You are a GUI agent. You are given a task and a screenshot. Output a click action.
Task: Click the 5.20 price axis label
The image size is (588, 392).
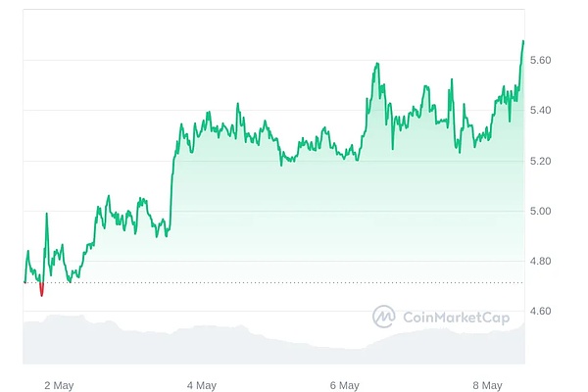(x=541, y=161)
